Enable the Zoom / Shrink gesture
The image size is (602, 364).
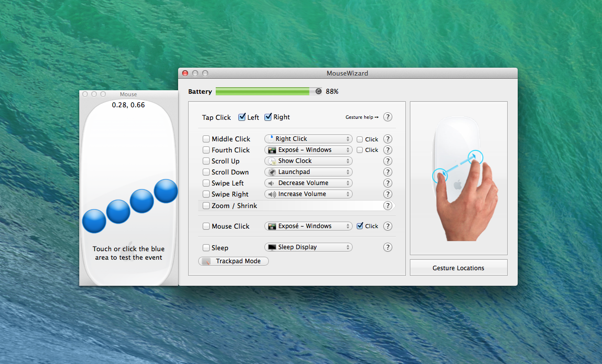point(206,206)
